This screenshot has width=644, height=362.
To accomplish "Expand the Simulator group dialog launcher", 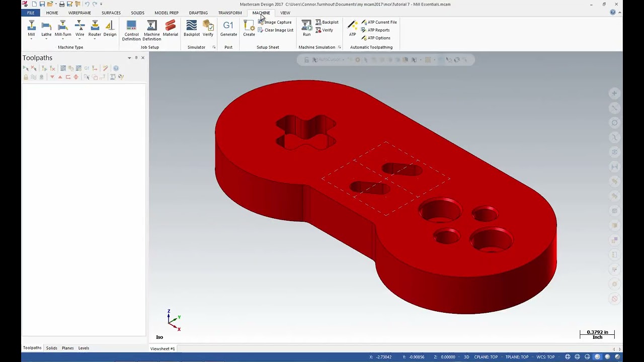I will tap(214, 47).
